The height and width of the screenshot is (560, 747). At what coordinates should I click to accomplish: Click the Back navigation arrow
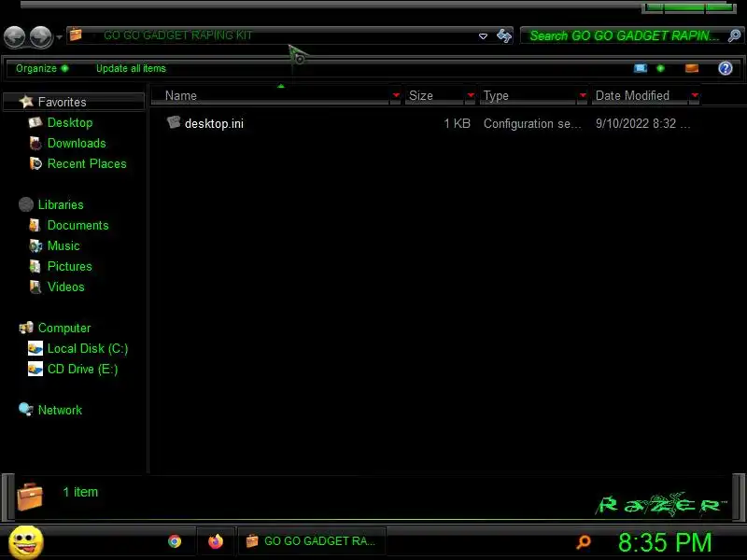(15, 36)
